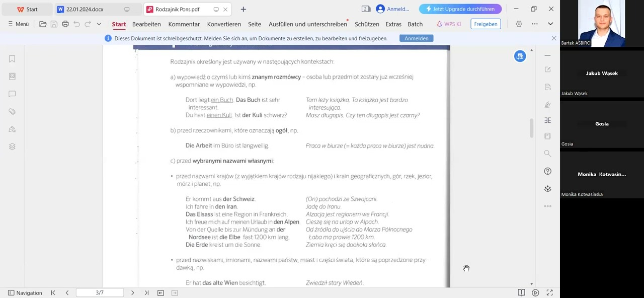The width and height of the screenshot is (644, 298).
Task: Click Jetzt Upgrade durchführen button
Action: (x=460, y=9)
